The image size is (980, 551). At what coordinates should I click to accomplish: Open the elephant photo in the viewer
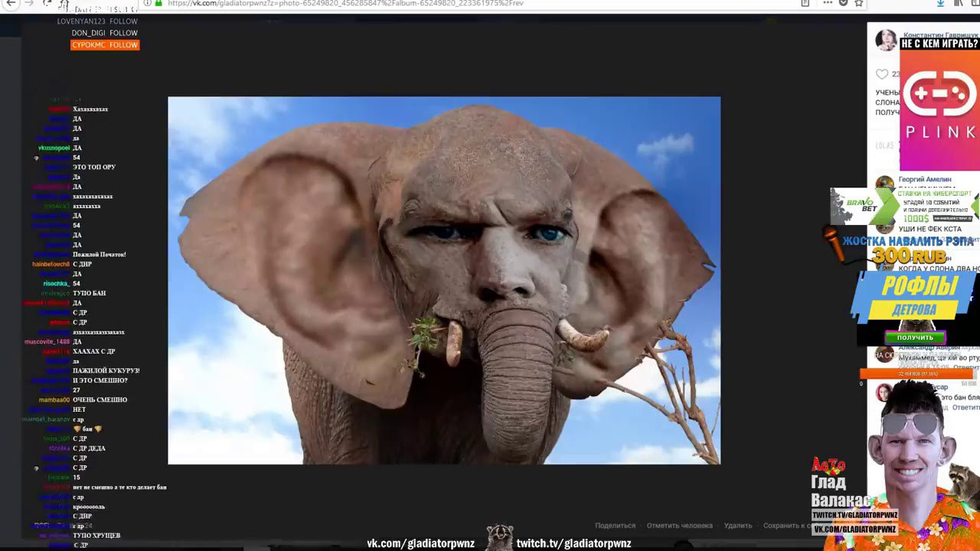444,280
